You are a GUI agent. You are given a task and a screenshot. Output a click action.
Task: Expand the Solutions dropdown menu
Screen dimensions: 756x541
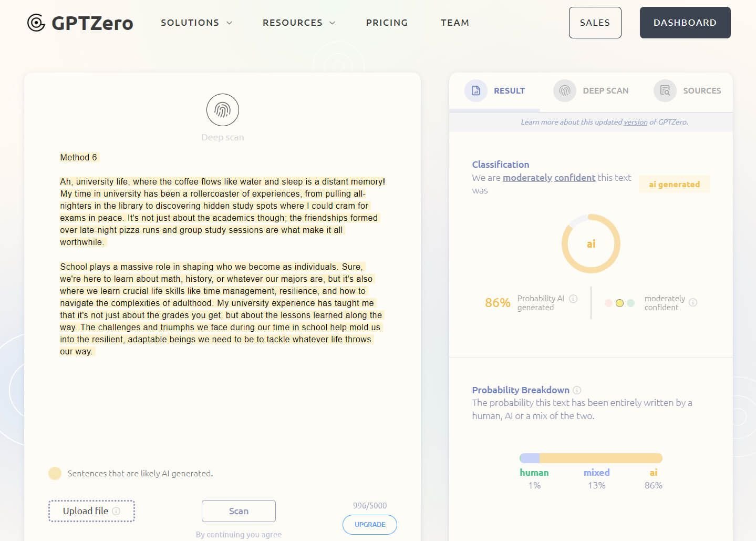tap(196, 23)
